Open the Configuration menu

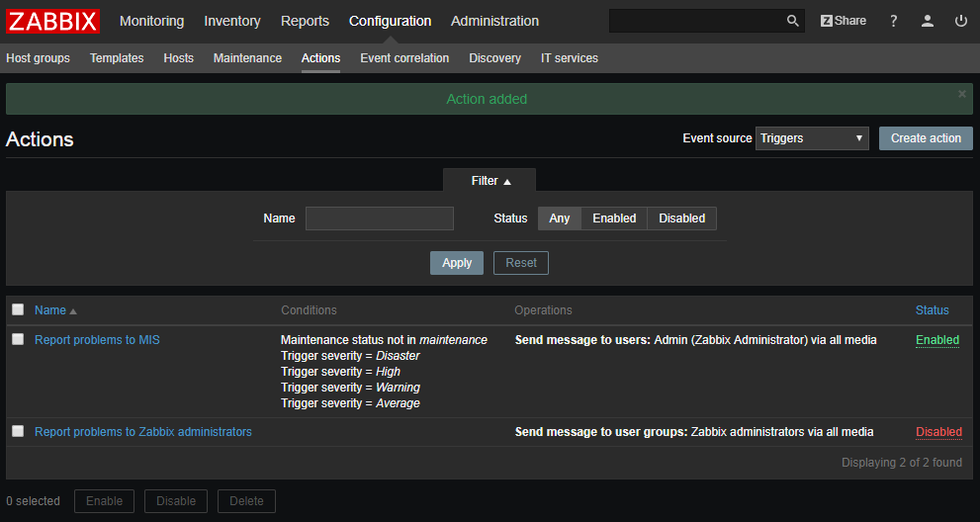390,21
